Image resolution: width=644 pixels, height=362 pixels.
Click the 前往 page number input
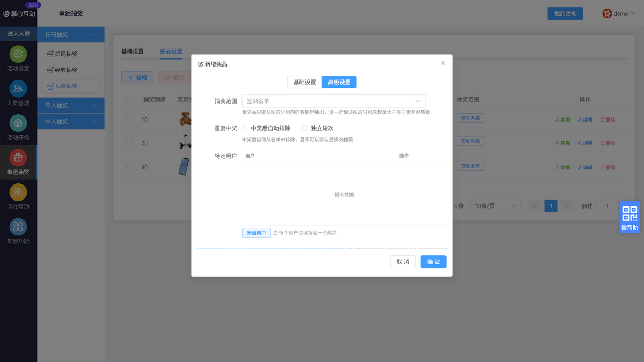point(608,206)
